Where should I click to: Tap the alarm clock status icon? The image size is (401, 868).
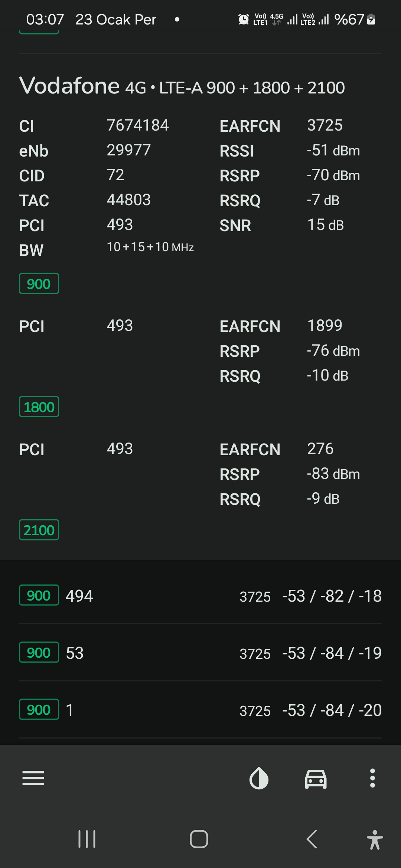click(x=244, y=19)
